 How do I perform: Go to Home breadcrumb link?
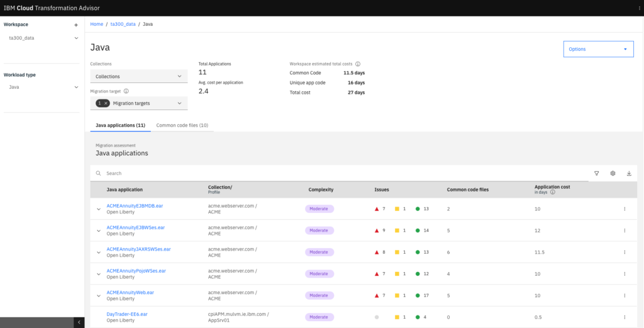point(96,24)
